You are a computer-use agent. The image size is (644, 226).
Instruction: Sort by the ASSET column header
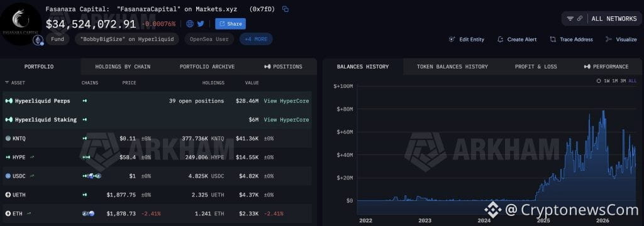pyautogui.click(x=15, y=83)
